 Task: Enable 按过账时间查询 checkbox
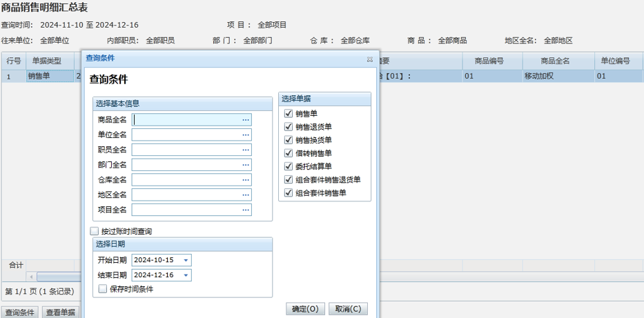pyautogui.click(x=95, y=232)
